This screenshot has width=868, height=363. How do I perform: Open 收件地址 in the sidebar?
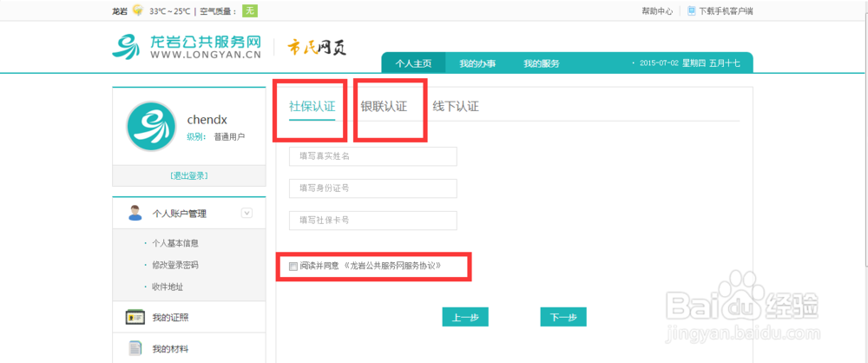point(168,287)
